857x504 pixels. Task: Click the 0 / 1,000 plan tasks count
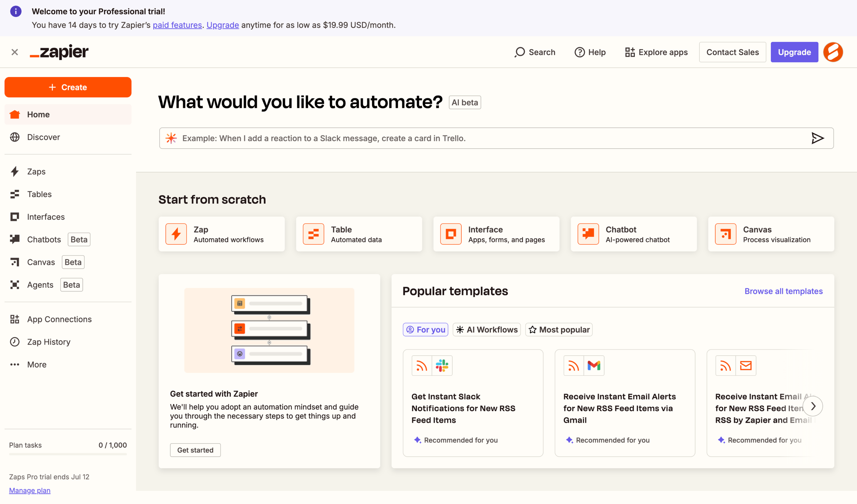pos(112,445)
